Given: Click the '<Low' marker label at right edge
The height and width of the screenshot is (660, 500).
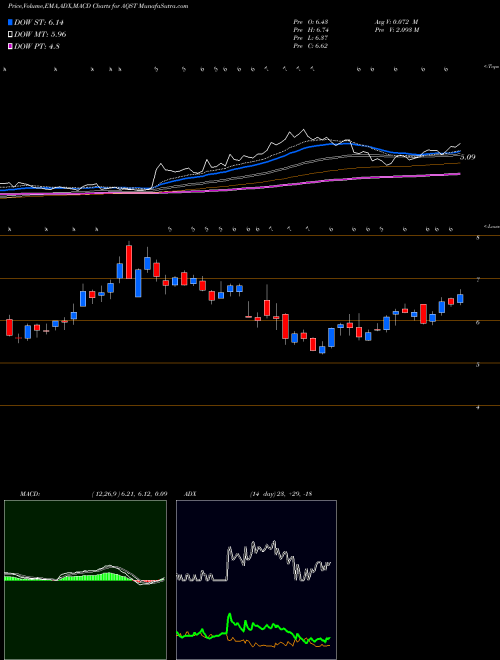Looking at the screenshot, I should pyautogui.click(x=491, y=226).
